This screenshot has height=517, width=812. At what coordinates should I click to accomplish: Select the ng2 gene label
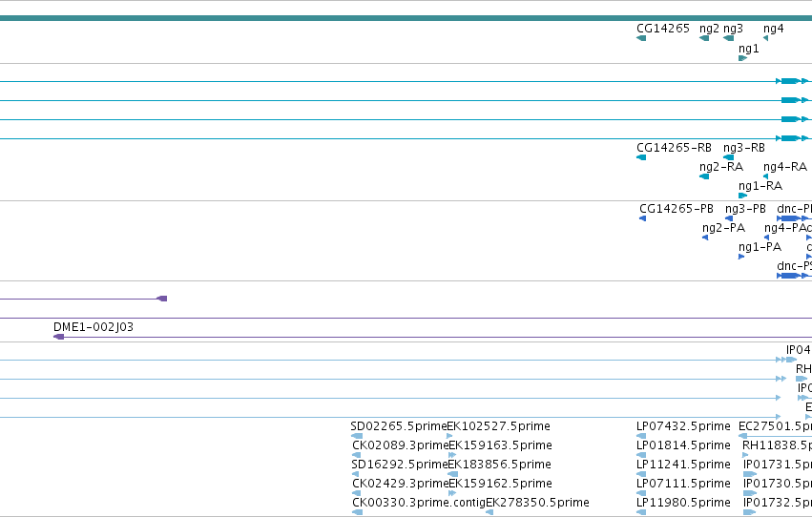[x=709, y=29]
